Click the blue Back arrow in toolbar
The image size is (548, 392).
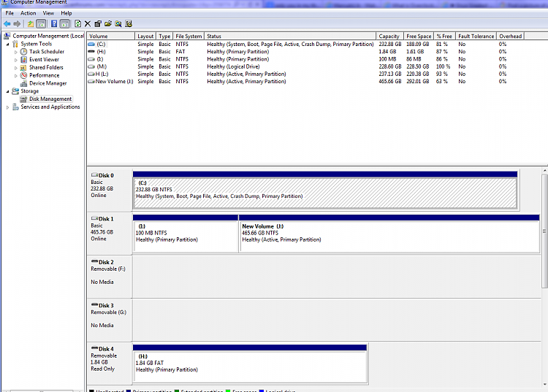(7, 24)
